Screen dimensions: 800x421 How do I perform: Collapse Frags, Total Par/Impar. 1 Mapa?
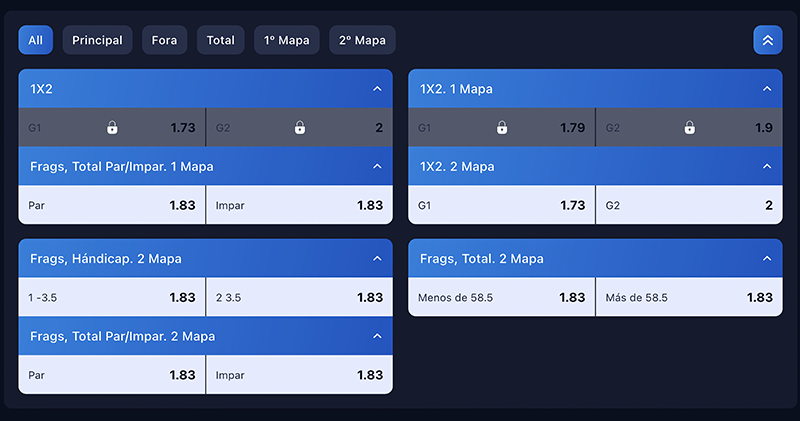377,166
